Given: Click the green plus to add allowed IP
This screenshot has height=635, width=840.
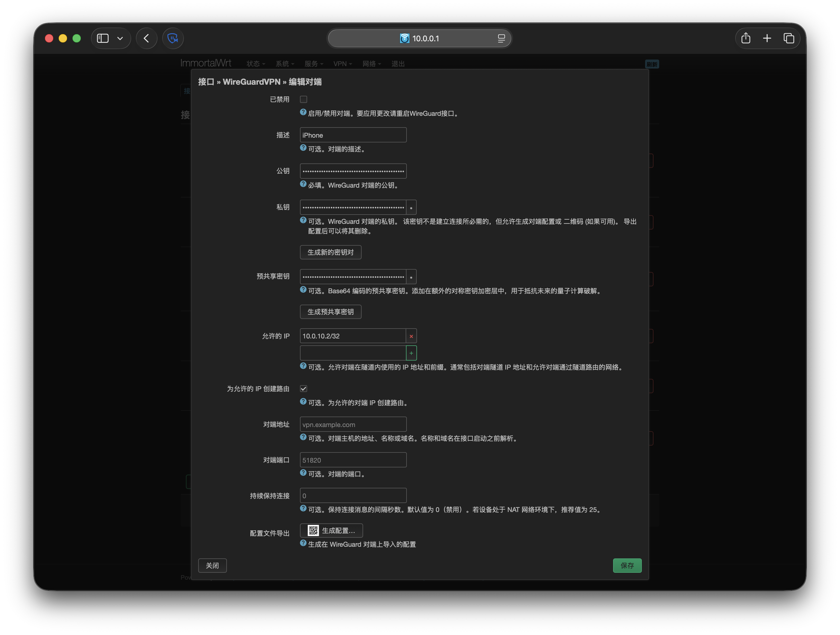Looking at the screenshot, I should click(x=411, y=353).
